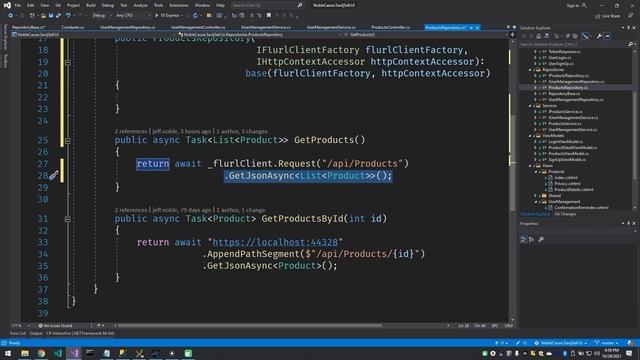640x360 pixels.
Task: Switch to the Constants.cs tab
Action: [x=73, y=27]
